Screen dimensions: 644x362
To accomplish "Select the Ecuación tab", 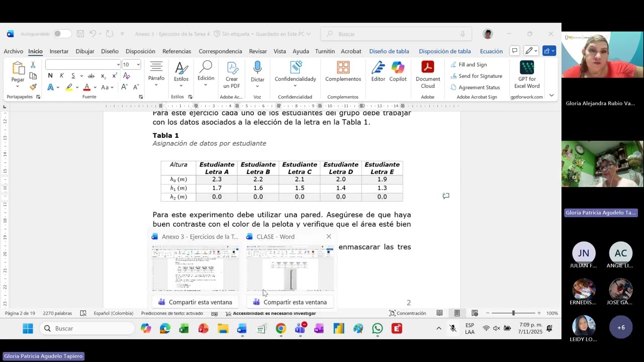I will coord(491,51).
